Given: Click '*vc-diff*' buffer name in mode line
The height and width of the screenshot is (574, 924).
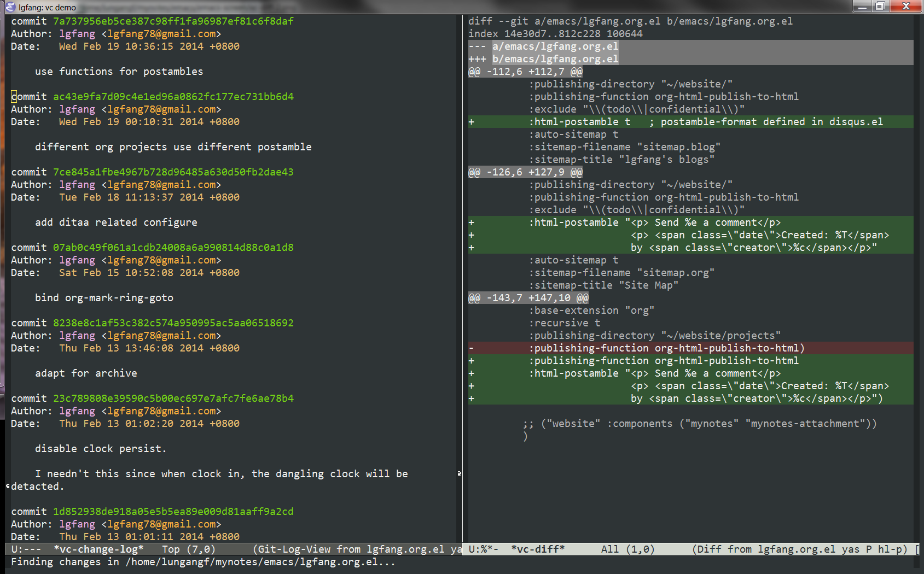Looking at the screenshot, I should (x=538, y=549).
